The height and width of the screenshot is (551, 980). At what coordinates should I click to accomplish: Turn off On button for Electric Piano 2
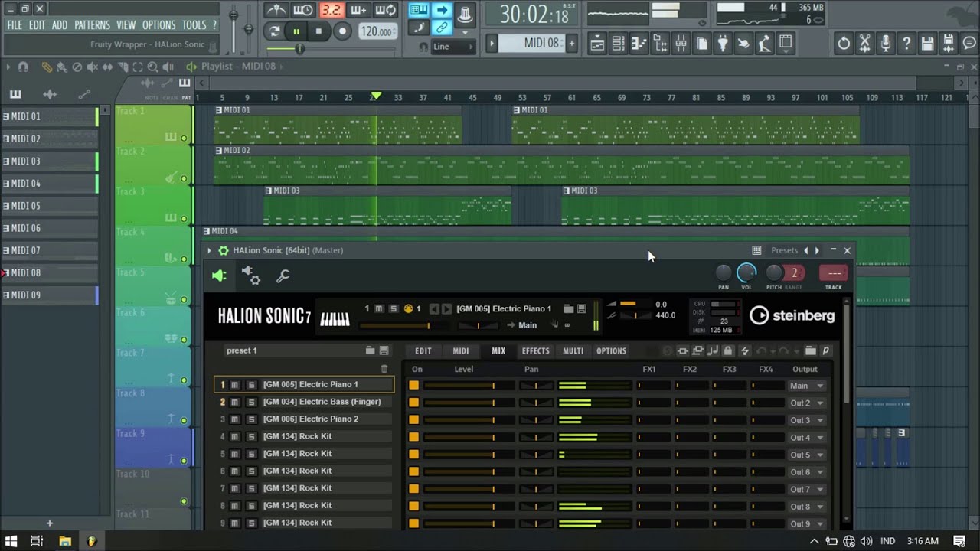point(413,420)
